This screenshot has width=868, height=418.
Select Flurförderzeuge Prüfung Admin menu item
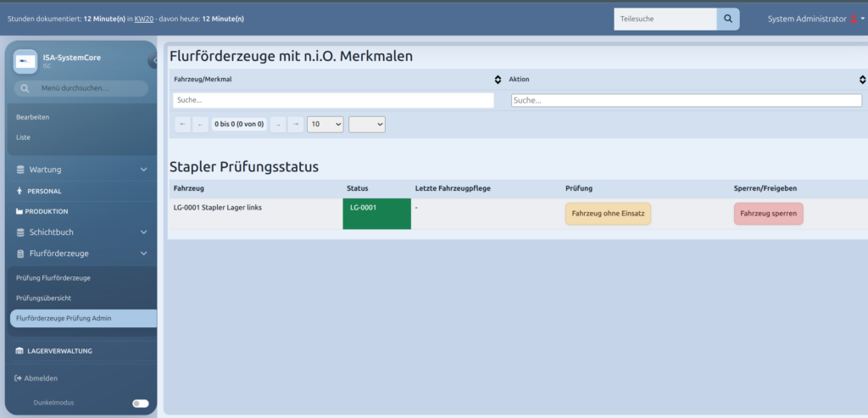point(83,318)
